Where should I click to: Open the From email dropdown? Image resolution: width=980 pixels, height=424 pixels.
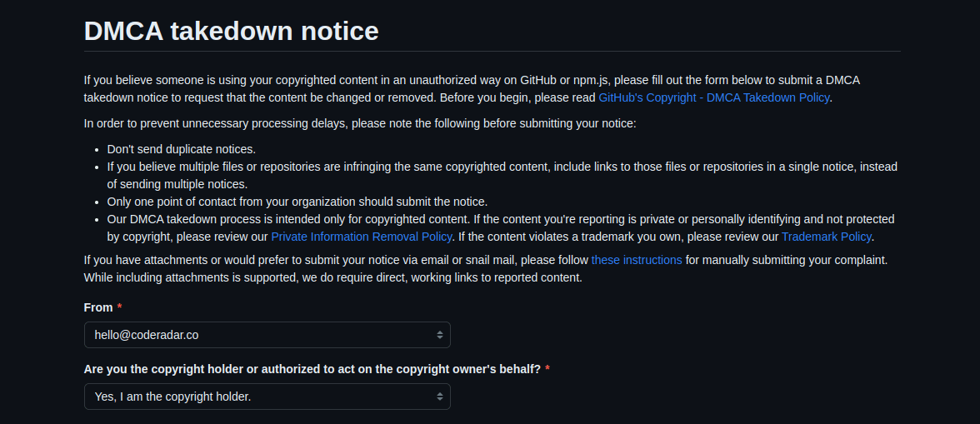[267, 335]
